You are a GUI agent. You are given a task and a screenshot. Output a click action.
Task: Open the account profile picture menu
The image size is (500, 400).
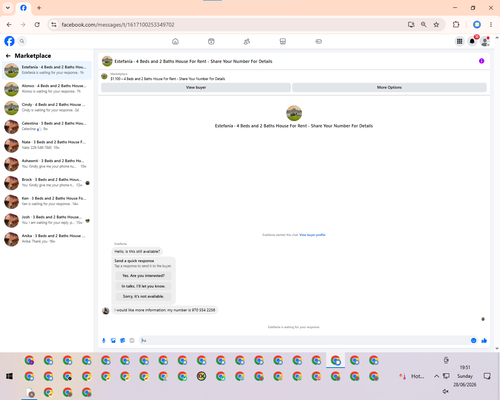(x=485, y=41)
